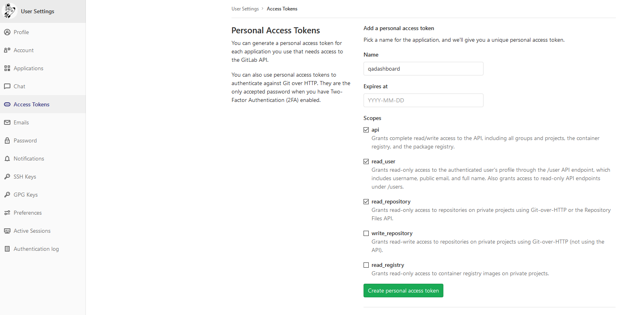Click the user avatar icon in sidebar header

[9, 11]
